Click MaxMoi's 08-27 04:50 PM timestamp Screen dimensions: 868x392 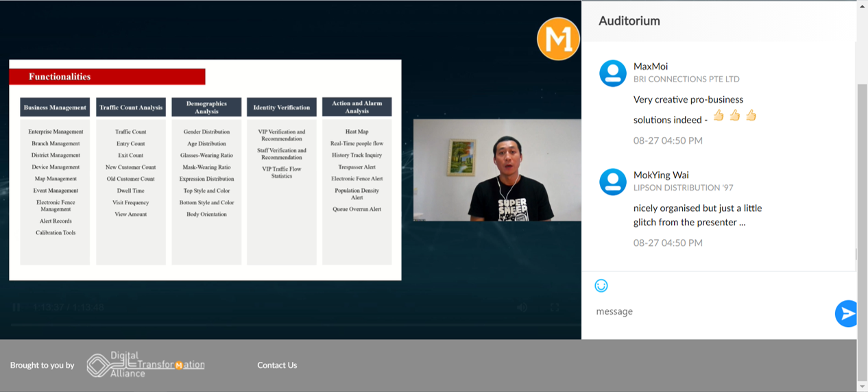click(668, 140)
